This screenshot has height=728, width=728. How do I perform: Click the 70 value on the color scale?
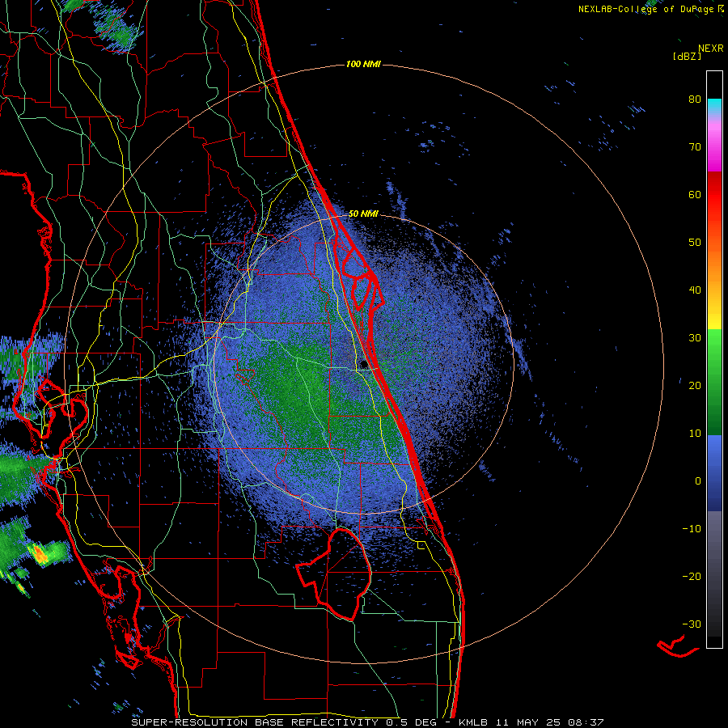[x=695, y=147]
